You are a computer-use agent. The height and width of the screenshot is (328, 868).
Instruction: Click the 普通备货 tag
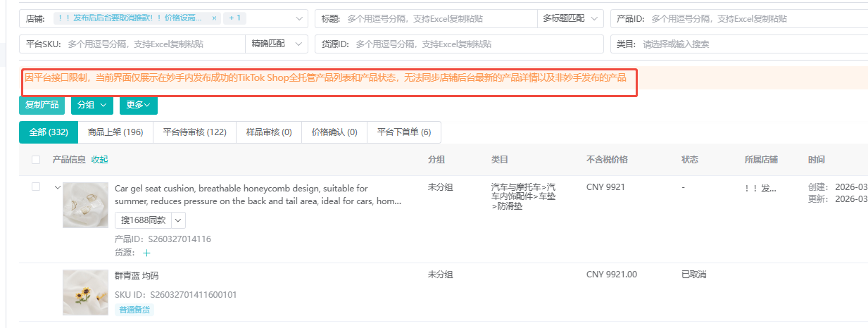[134, 310]
